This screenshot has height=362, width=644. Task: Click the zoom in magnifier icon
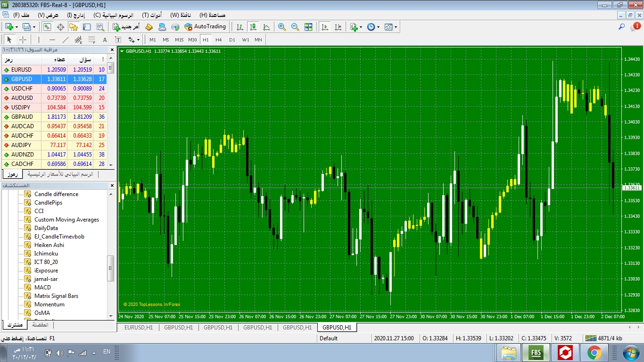pos(282,27)
